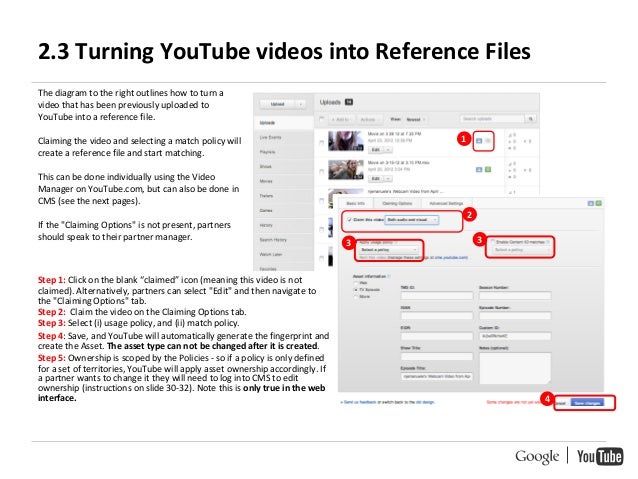Switch to the Claiming Options tab
The height and width of the screenshot is (479, 638).
tap(397, 203)
